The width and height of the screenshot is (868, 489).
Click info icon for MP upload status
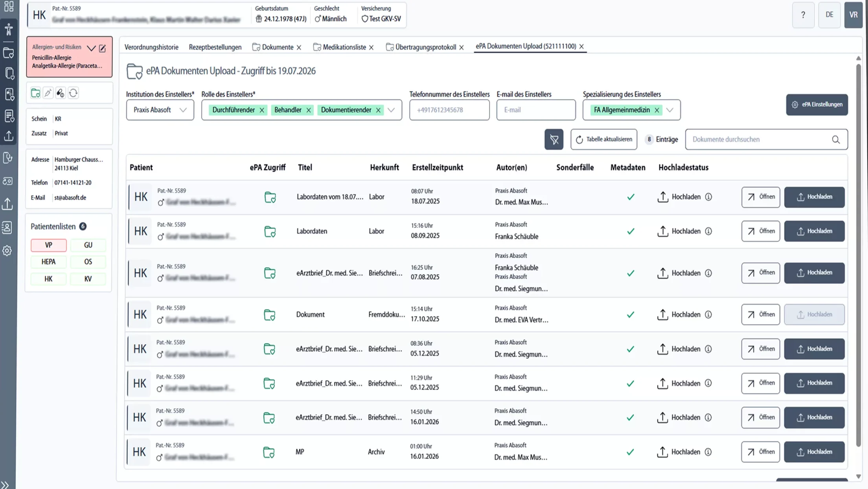708,452
